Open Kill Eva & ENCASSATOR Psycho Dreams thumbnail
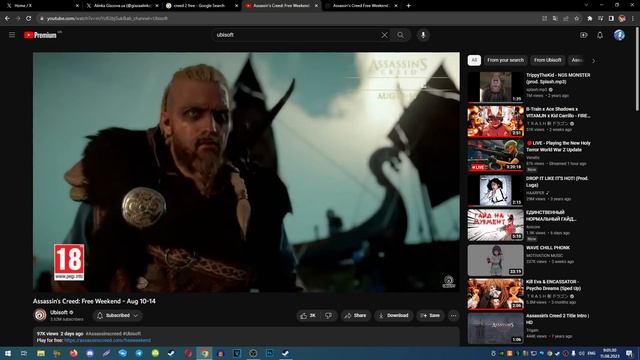The width and height of the screenshot is (640, 360). (x=496, y=294)
